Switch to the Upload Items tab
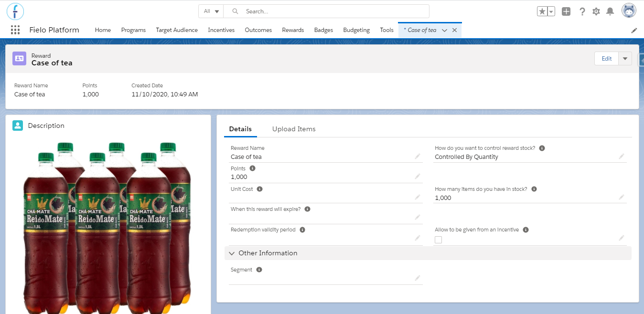Image resolution: width=644 pixels, height=314 pixels. [x=294, y=129]
